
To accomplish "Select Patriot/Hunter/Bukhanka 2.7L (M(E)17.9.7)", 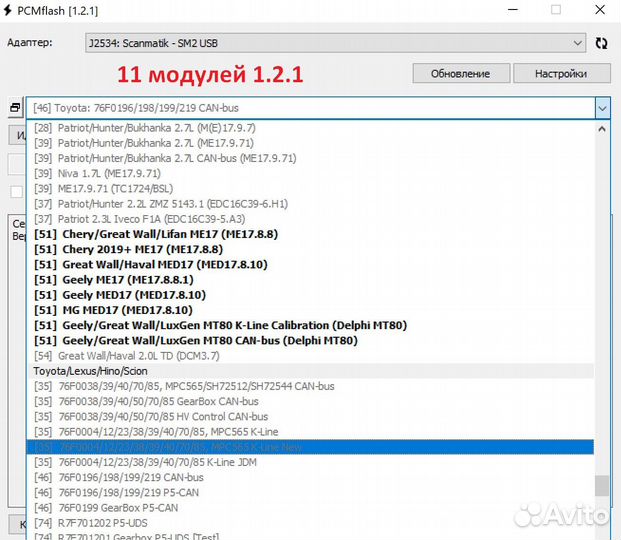I will coord(310,128).
